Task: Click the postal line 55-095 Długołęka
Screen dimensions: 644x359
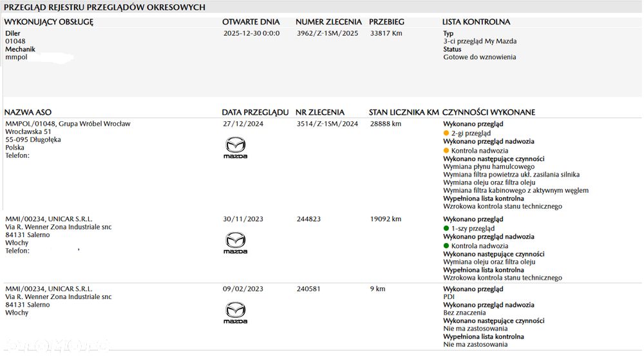Action: [33, 139]
